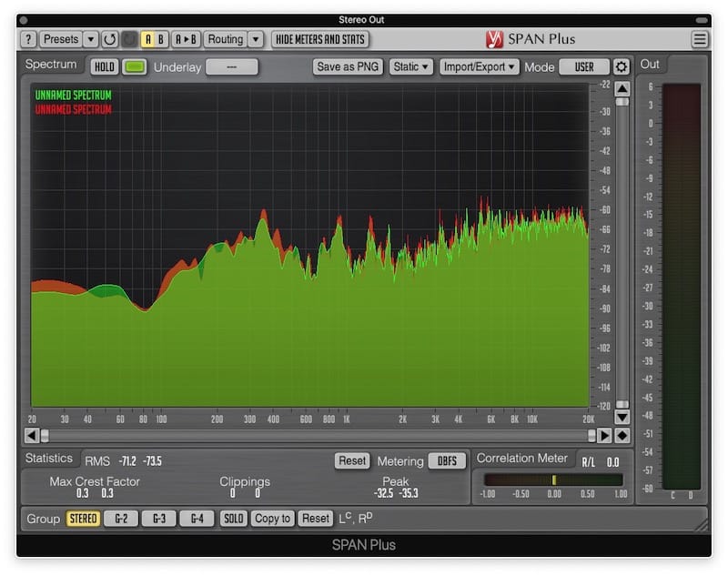Select the STEREO group
The height and width of the screenshot is (576, 728).
tap(83, 519)
